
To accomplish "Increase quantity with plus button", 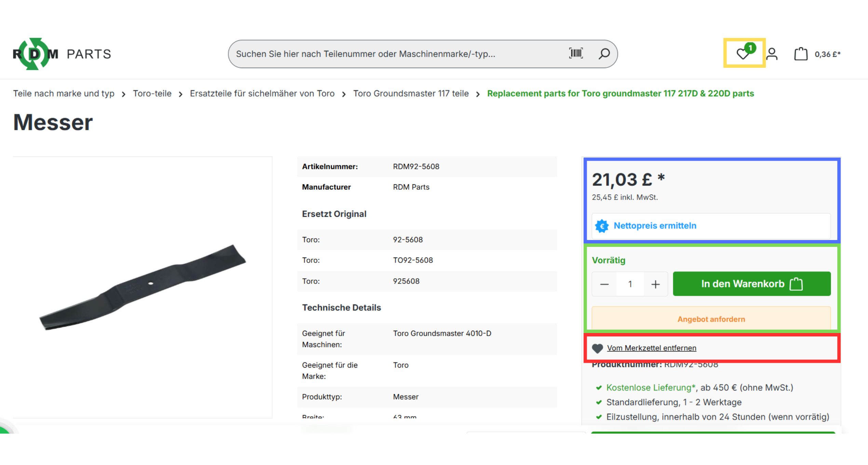I will [x=655, y=284].
